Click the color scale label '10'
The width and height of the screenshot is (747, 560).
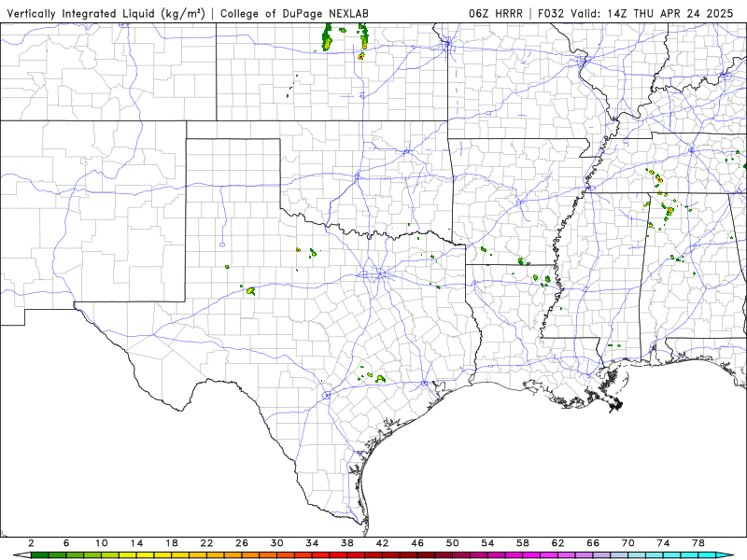(x=102, y=543)
